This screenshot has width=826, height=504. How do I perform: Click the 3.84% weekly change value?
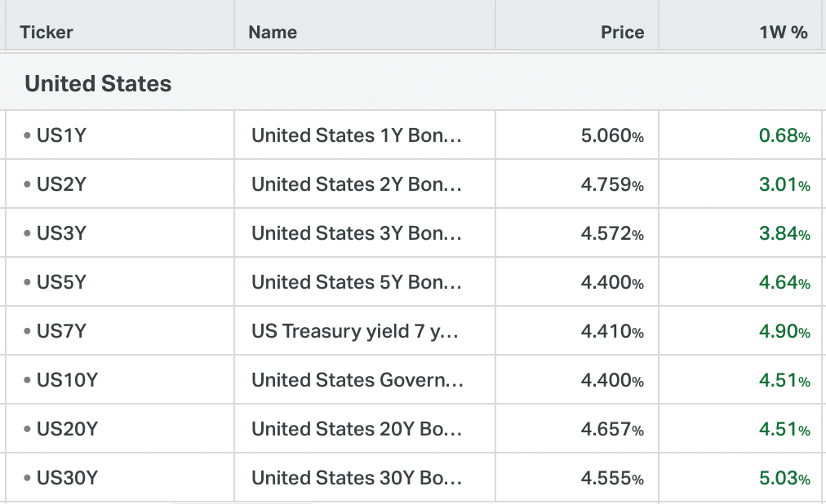coord(784,233)
